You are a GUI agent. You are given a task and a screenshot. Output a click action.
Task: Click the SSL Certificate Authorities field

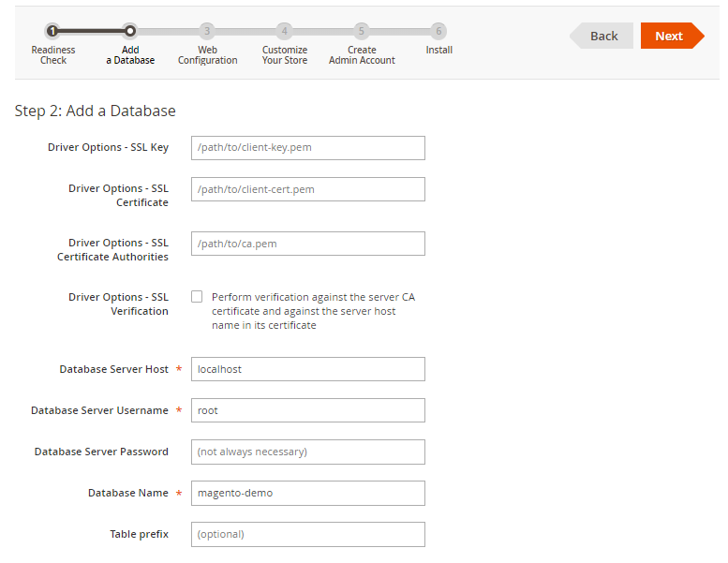pos(307,244)
